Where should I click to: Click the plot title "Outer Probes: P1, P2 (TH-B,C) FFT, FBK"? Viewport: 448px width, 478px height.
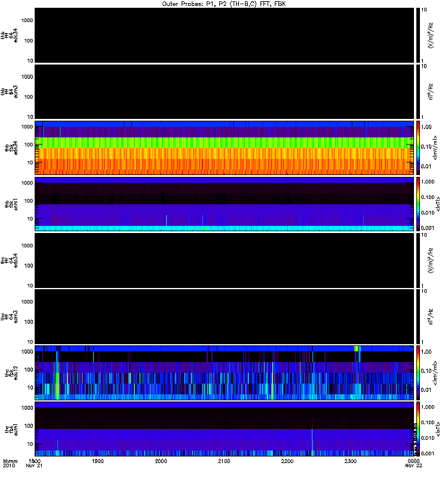point(224,4)
